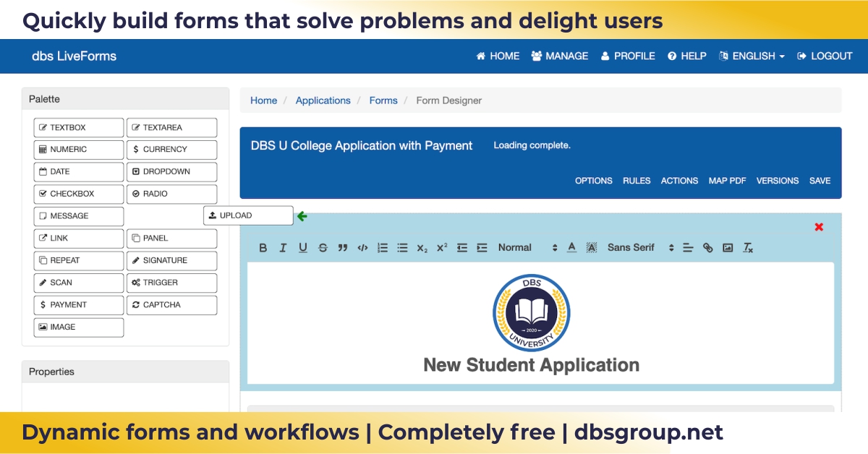Log out using the Logout link
The image size is (868, 454).
[825, 56]
